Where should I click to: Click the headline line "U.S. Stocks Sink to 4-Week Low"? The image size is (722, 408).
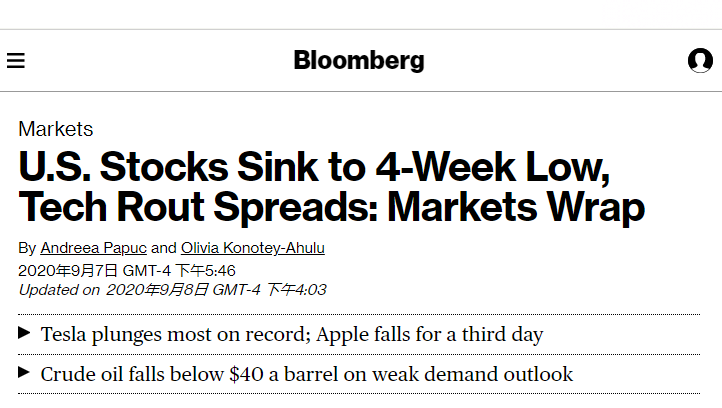(313, 166)
